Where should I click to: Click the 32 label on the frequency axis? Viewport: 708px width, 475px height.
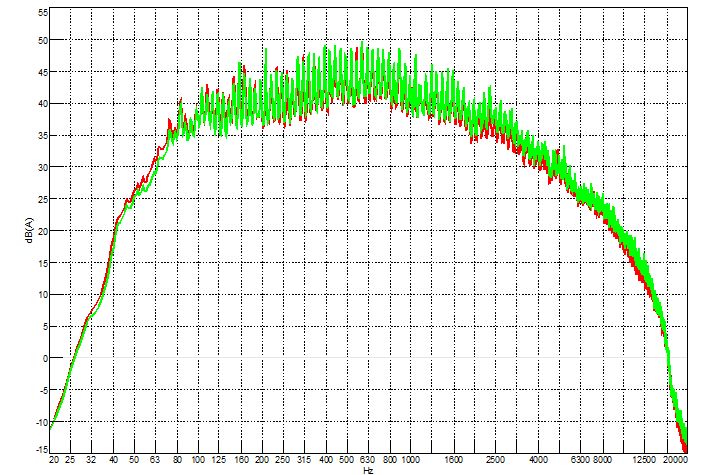coord(92,460)
